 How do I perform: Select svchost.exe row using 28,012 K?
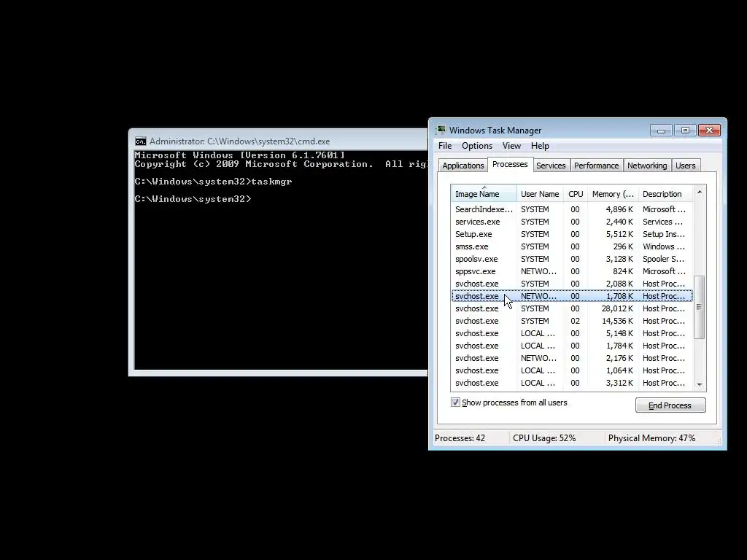tap(572, 308)
